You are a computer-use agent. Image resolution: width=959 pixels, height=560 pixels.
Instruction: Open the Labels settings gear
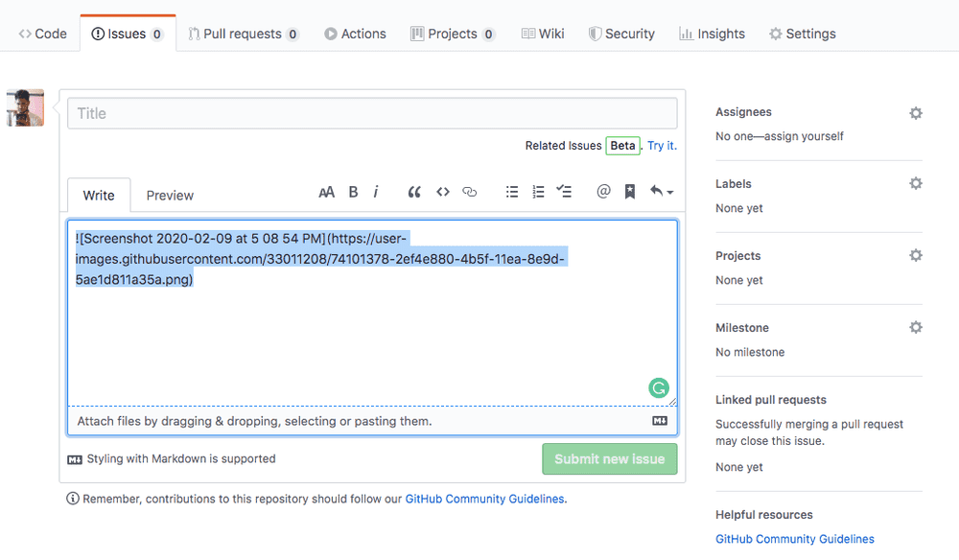pyautogui.click(x=916, y=183)
